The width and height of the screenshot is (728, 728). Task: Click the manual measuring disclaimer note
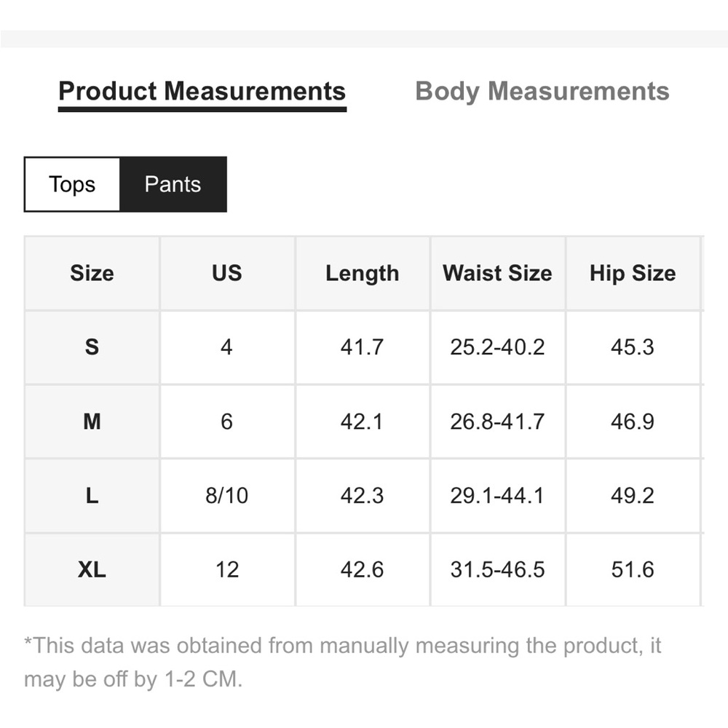[342, 662]
